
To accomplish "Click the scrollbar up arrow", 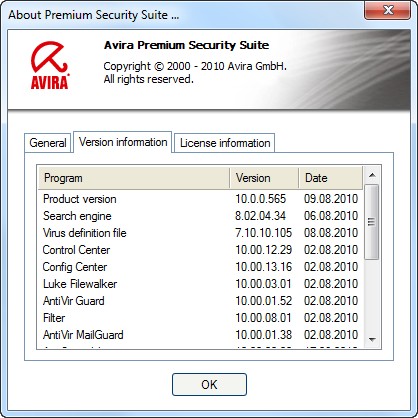I will (372, 175).
